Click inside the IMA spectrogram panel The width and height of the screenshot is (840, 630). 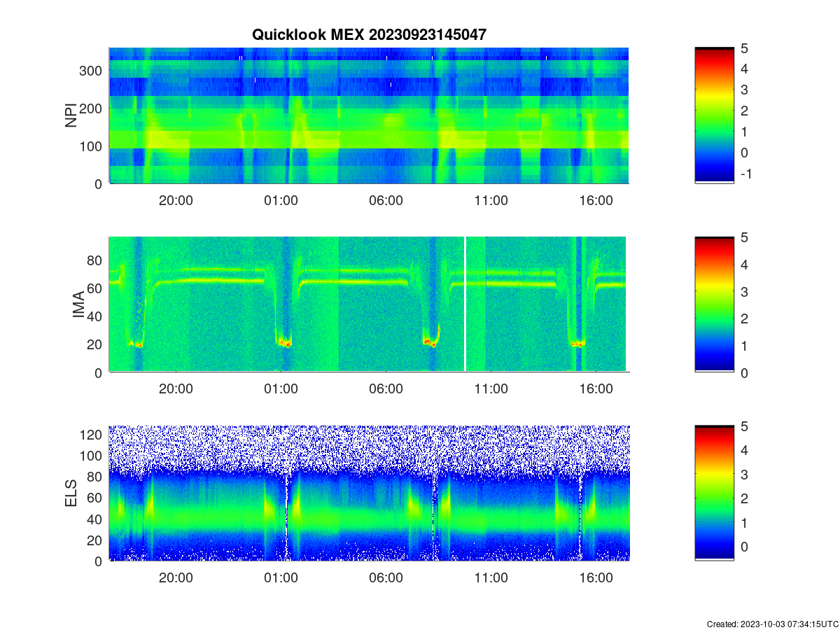(x=367, y=304)
